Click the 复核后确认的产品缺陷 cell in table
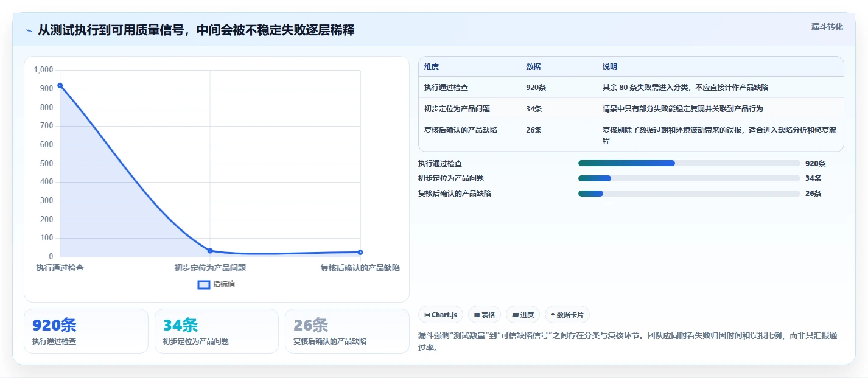The width and height of the screenshot is (868, 378). (461, 130)
